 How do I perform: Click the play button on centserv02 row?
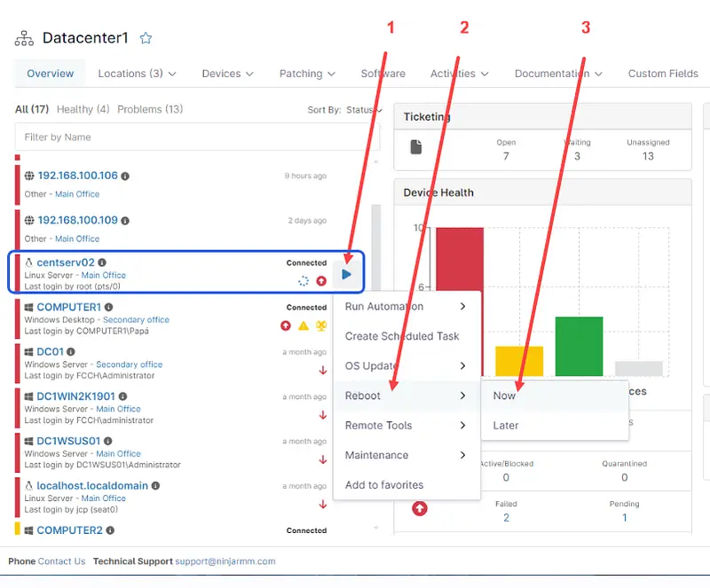[346, 274]
